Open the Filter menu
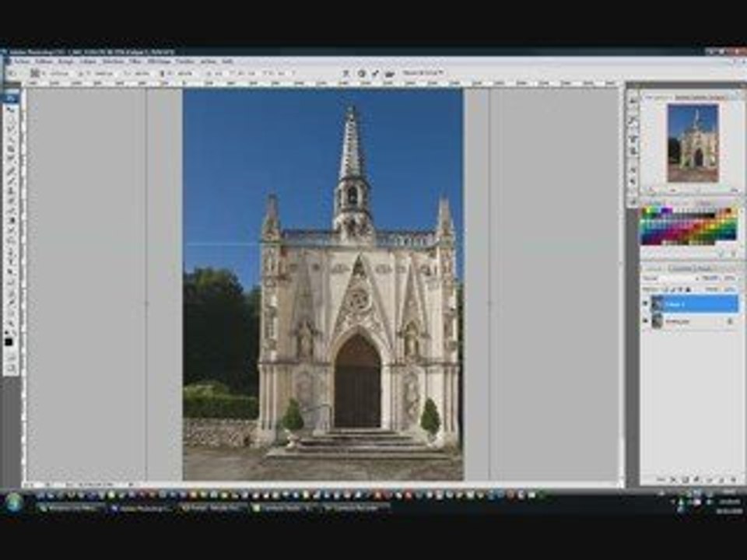 135,61
